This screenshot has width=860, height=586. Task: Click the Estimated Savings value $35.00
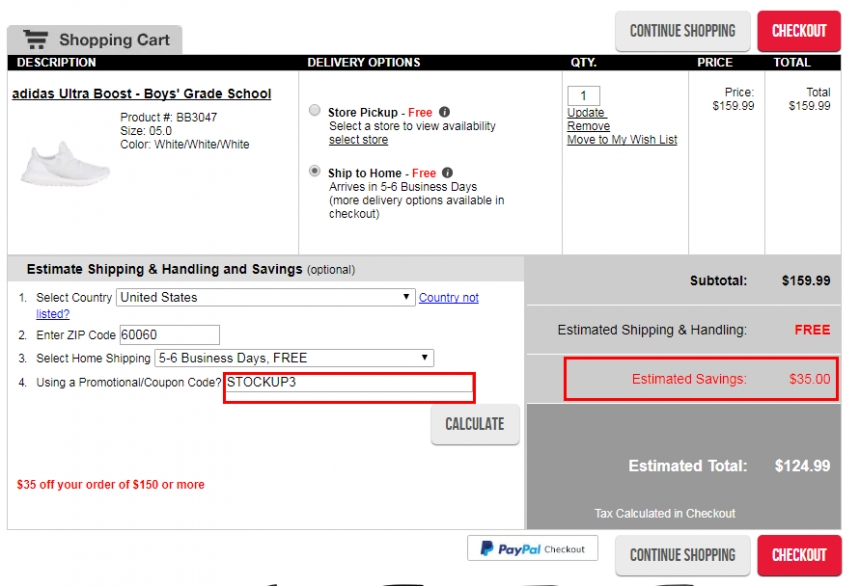[810, 379]
